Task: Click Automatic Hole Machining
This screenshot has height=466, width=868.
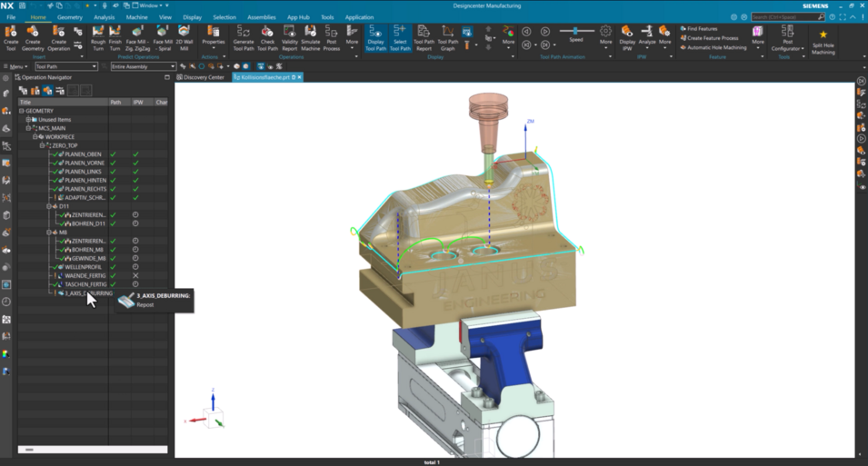Action: (x=713, y=47)
